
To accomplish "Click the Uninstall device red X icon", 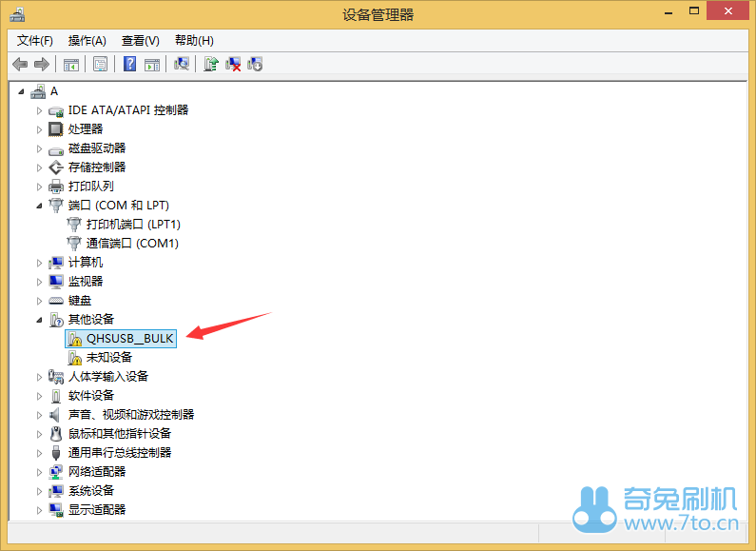I will [233, 64].
